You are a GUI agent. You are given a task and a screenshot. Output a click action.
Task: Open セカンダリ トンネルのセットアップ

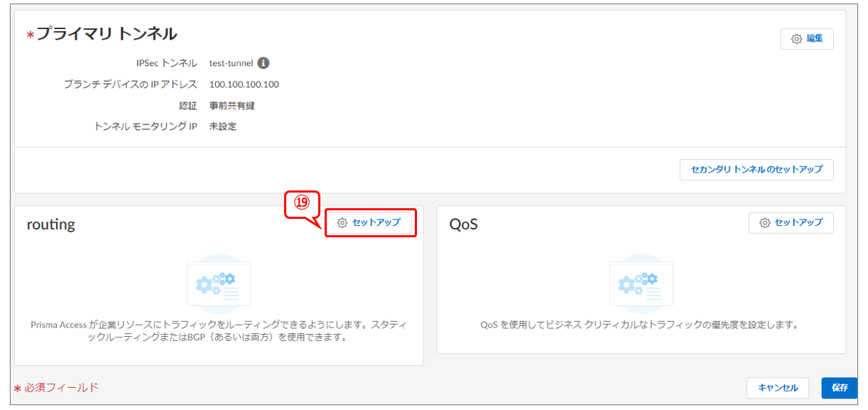click(756, 170)
